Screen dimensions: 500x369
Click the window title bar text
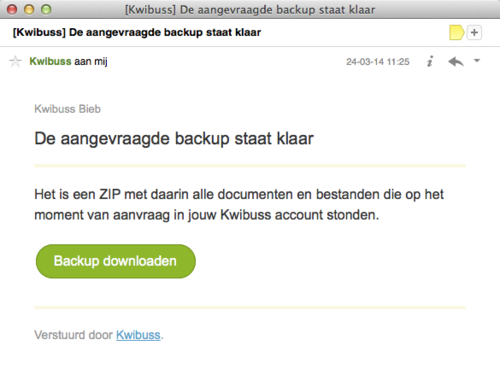pos(250,10)
